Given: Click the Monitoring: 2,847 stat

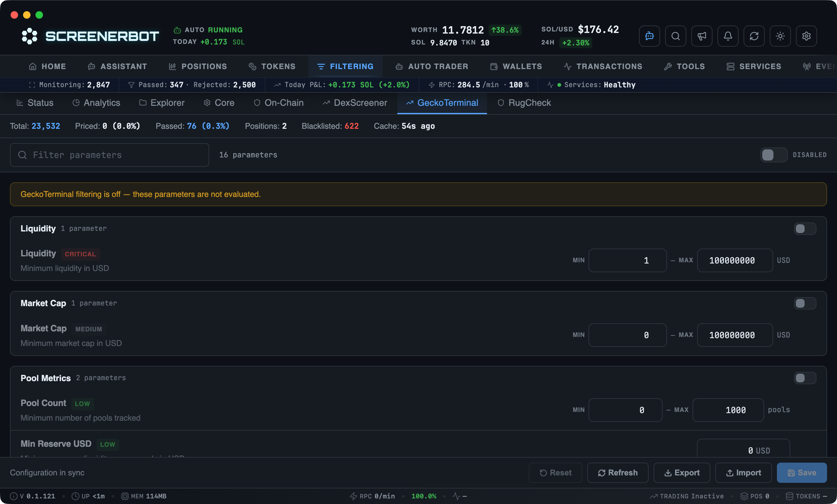Looking at the screenshot, I should coord(69,85).
